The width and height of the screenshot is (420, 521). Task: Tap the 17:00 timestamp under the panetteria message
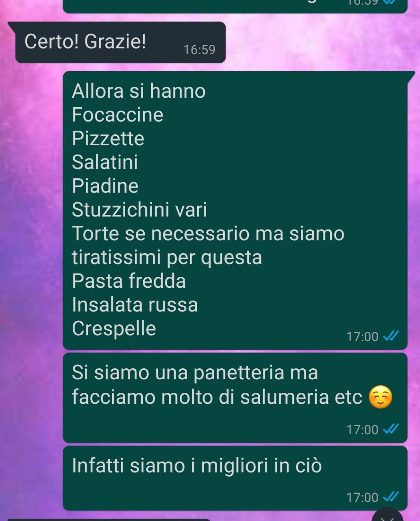coord(362,429)
